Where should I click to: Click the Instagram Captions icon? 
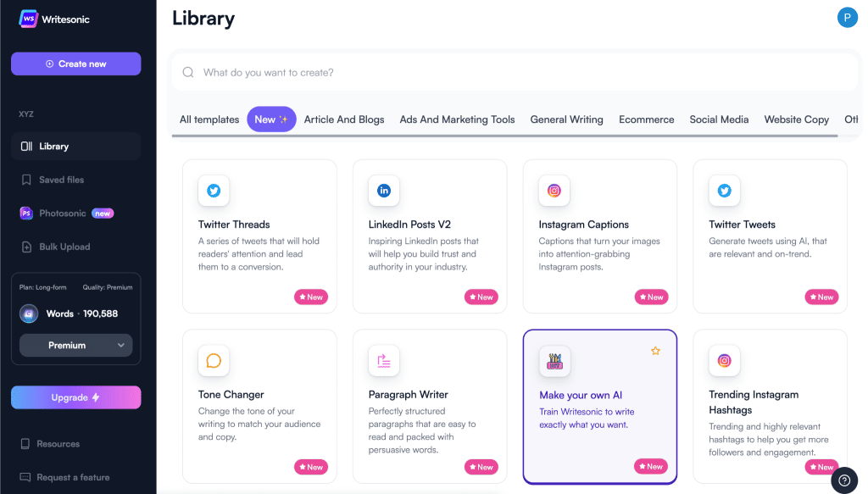pos(554,191)
